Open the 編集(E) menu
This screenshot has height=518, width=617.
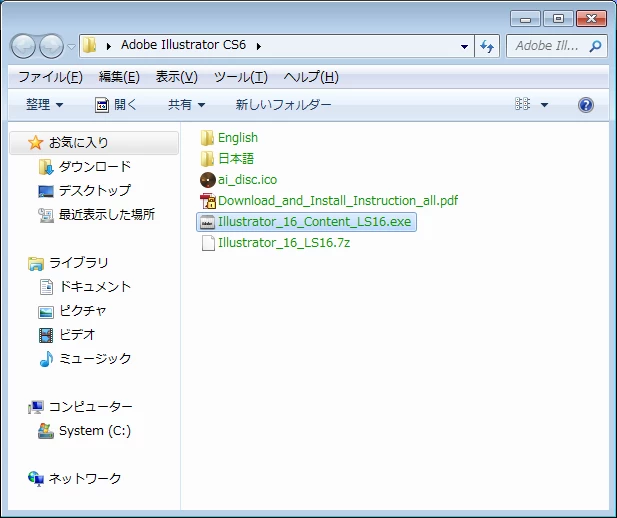pyautogui.click(x=119, y=77)
